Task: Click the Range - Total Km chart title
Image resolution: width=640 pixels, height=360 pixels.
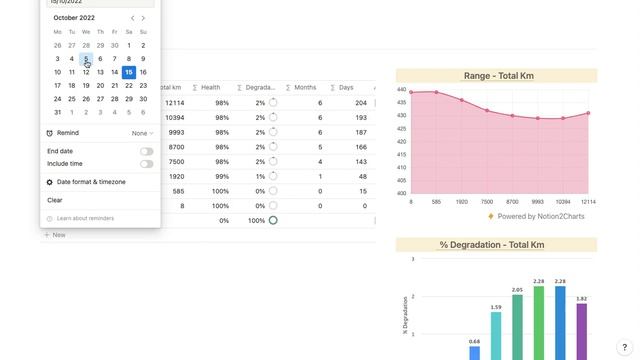Action: coord(498,76)
